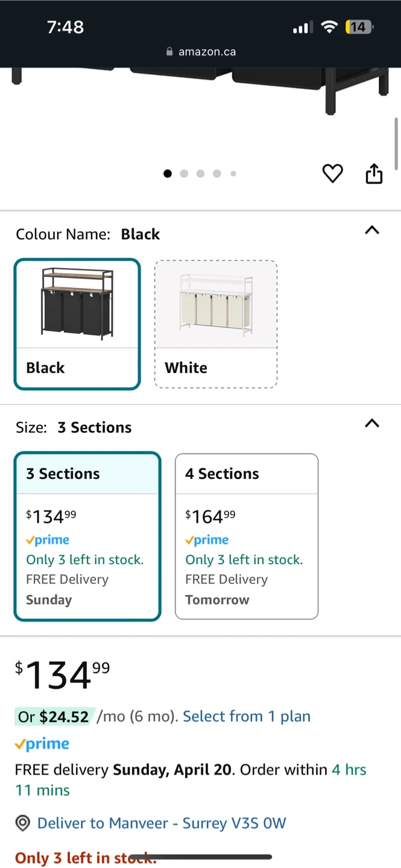Tap the white laundry sorter swatch image

216,304
